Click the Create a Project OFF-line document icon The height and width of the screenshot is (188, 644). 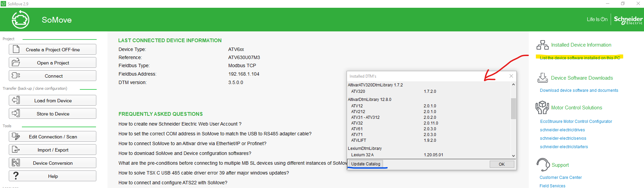pyautogui.click(x=16, y=49)
